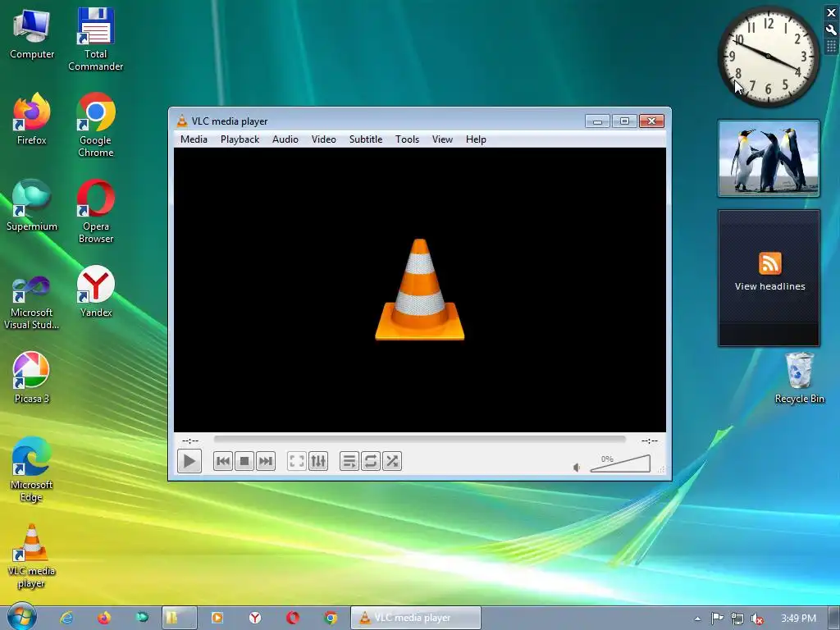Minimize the VLC media player window

pyautogui.click(x=598, y=121)
